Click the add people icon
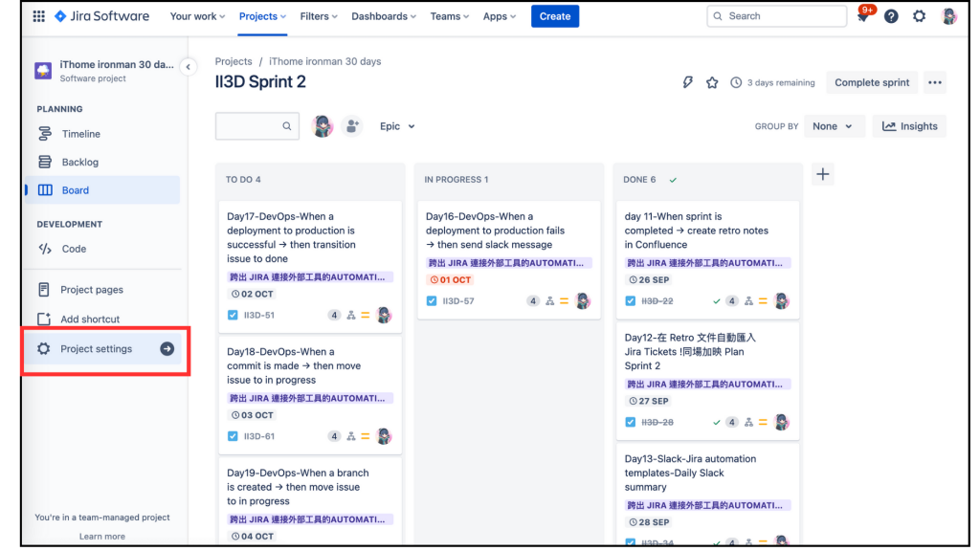This screenshot has width=980, height=551. pos(352,126)
